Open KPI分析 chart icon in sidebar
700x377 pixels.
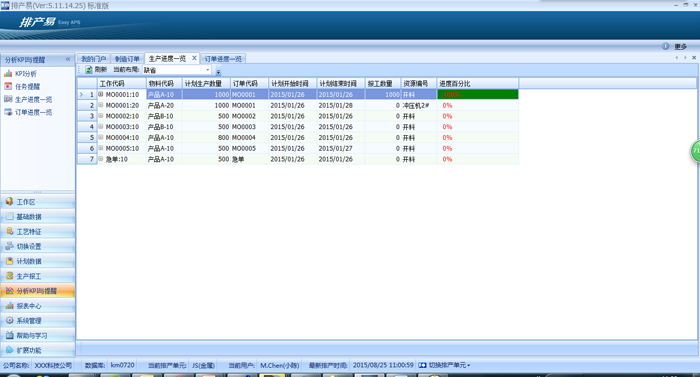pyautogui.click(x=8, y=74)
